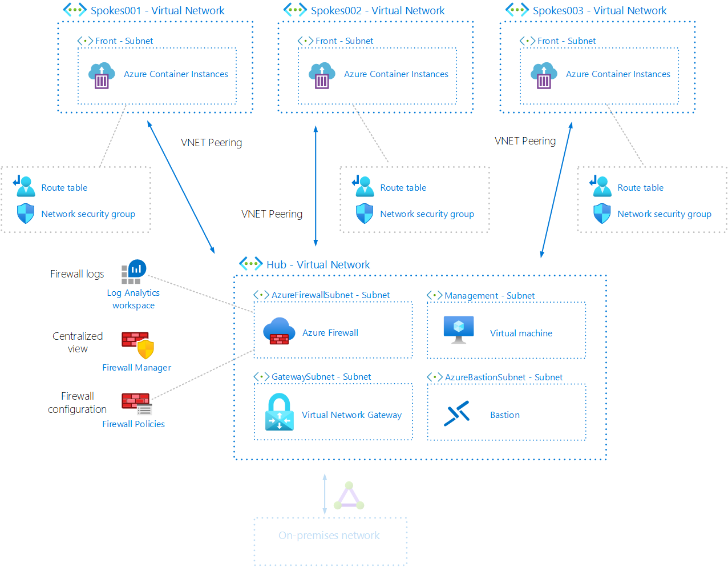The image size is (728, 587).
Task: Select the 'Hub - Virtual Network' title
Action: [x=318, y=265]
